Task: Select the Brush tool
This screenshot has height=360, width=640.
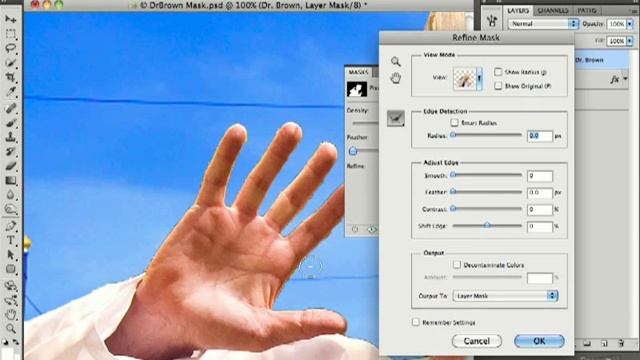Action: point(11,122)
